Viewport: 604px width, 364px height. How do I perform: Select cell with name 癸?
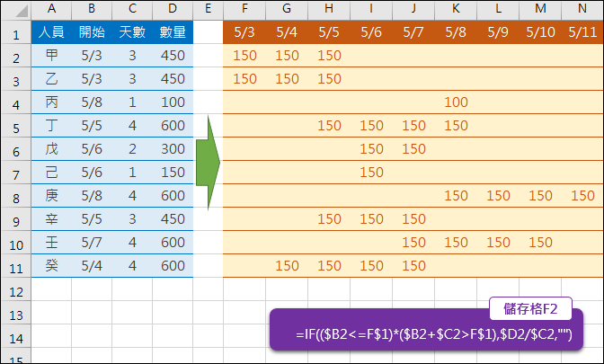tap(51, 265)
